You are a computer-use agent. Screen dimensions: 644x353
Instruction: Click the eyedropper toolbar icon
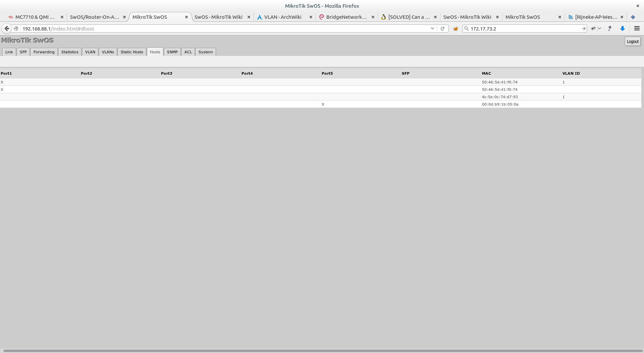[x=610, y=28]
